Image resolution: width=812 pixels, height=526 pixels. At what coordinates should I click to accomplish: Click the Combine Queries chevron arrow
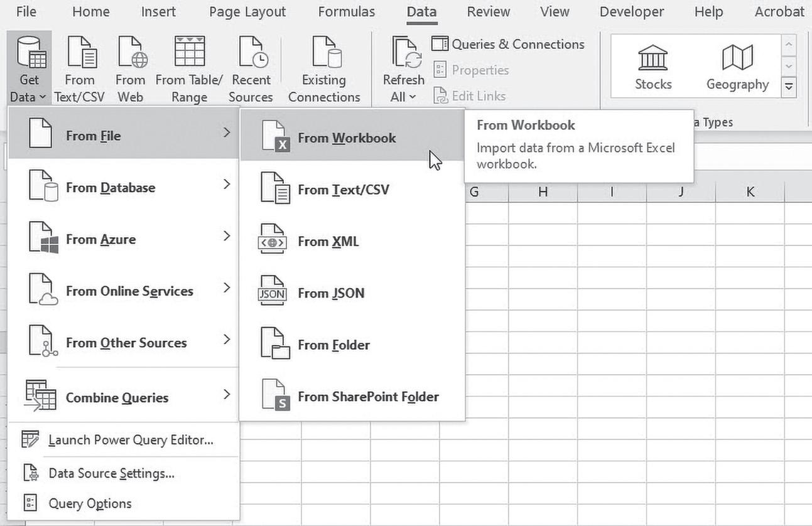(x=227, y=395)
